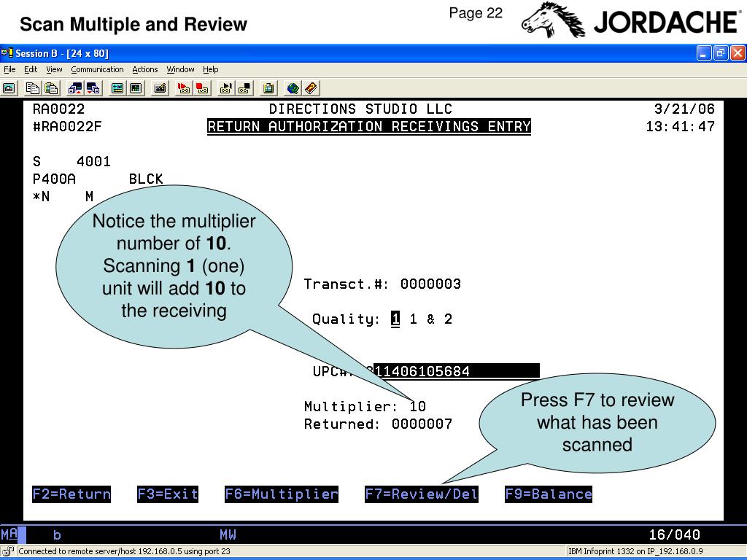Click the Receive File from Host icon
Image resolution: width=747 pixels, height=560 pixels.
pos(93,88)
